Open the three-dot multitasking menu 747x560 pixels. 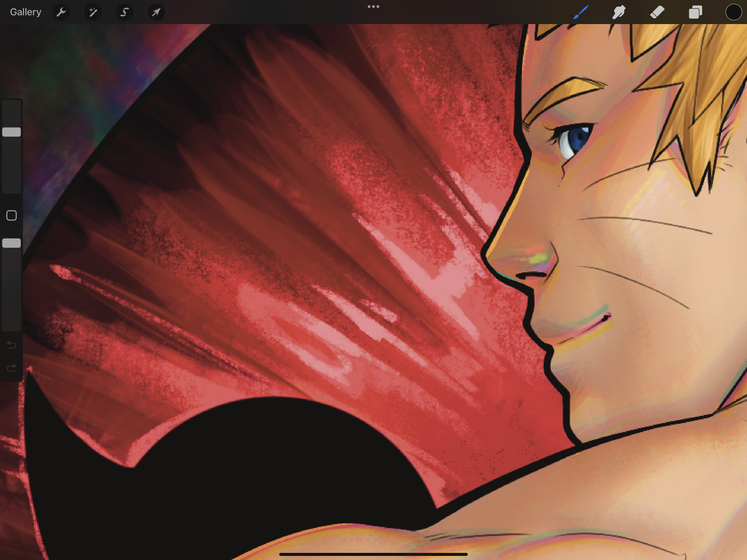point(373,6)
